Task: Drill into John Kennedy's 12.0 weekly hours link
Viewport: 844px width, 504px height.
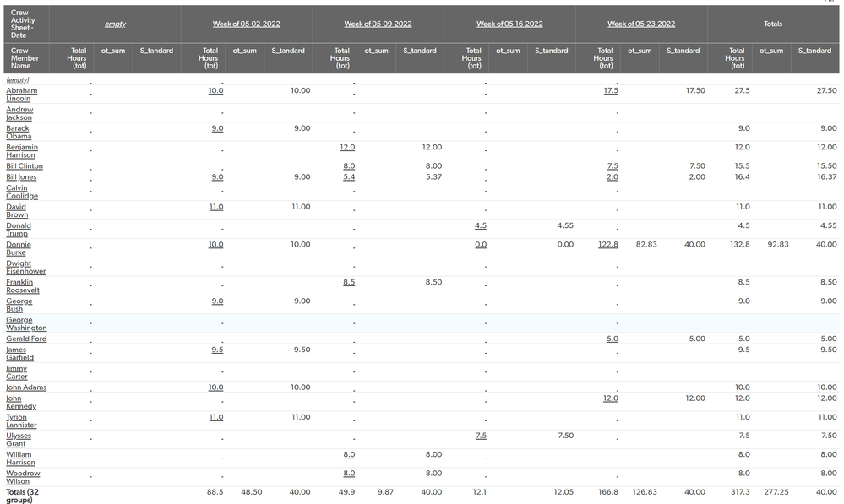Action: pos(611,398)
